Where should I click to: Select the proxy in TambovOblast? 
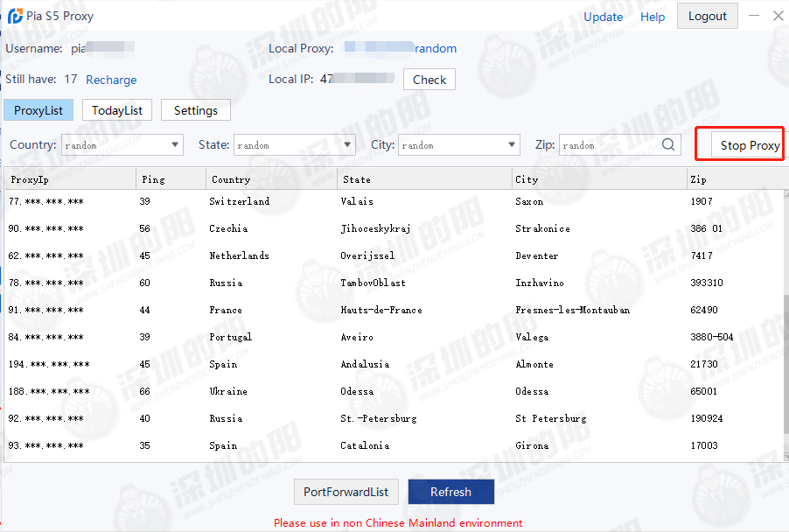(x=394, y=283)
